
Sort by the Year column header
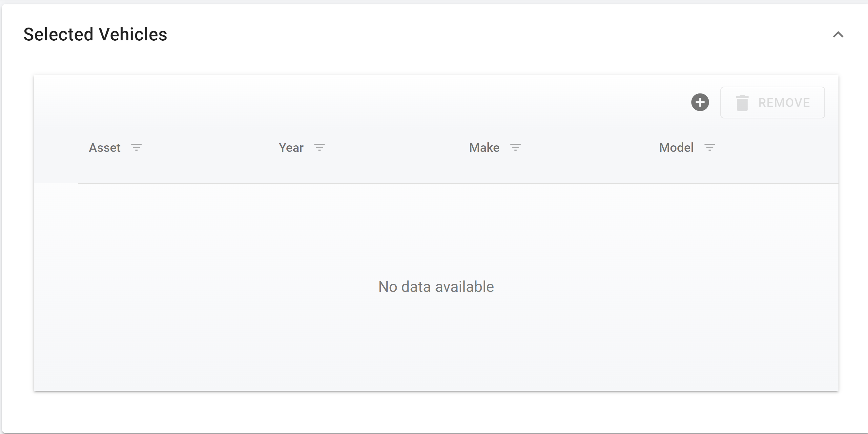point(291,148)
